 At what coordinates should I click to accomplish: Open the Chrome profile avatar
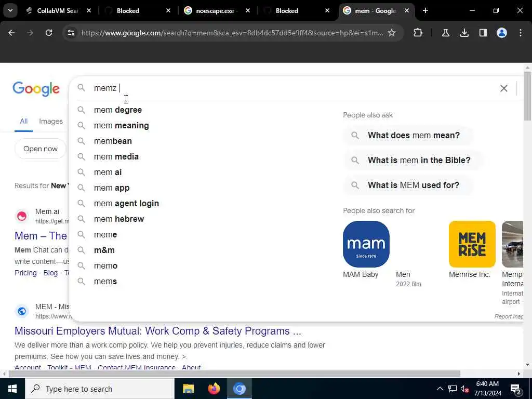(502, 33)
